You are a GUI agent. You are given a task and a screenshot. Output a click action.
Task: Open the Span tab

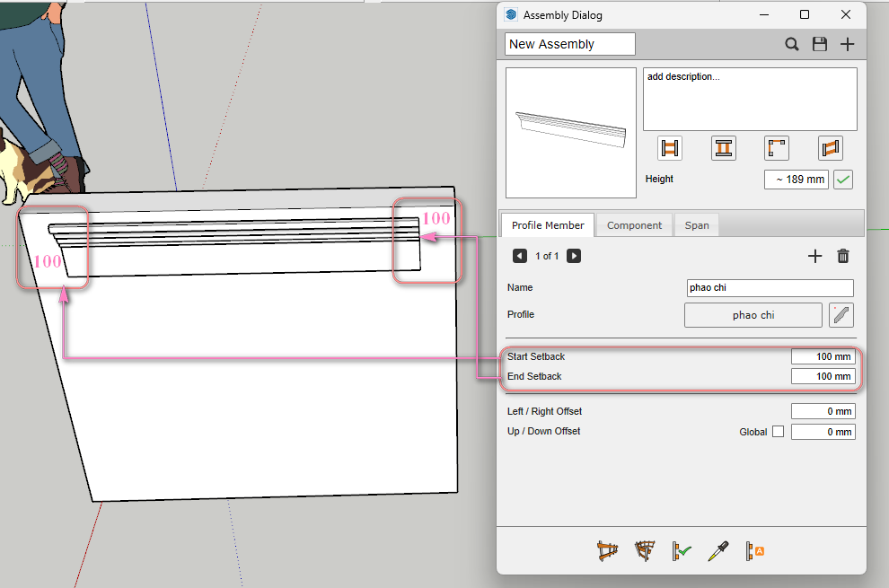[x=697, y=225]
